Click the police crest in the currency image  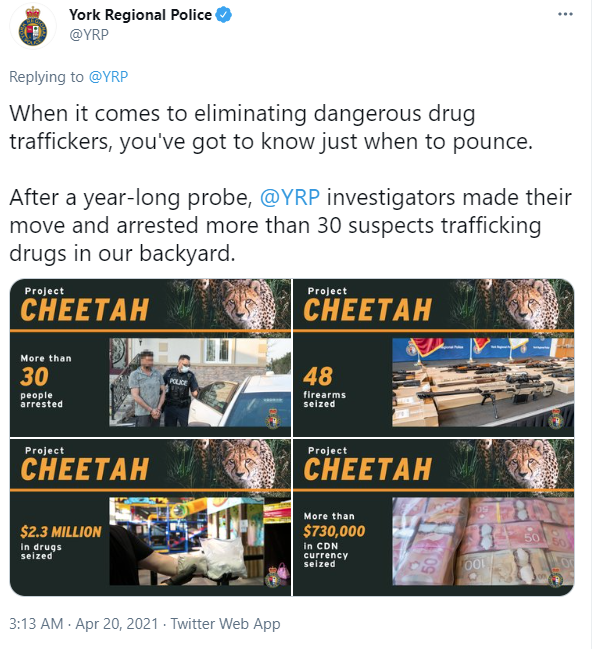tap(557, 576)
